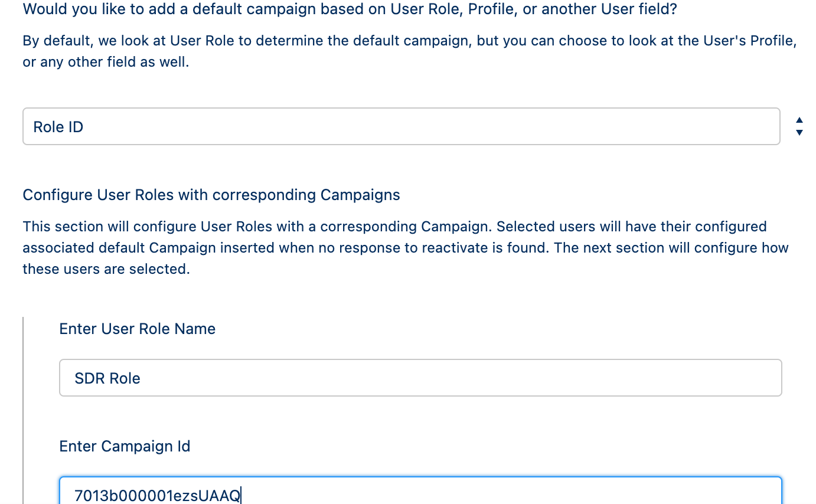Click the down arrow beside Role ID select
Image resolution: width=816 pixels, height=504 pixels.
click(x=799, y=133)
